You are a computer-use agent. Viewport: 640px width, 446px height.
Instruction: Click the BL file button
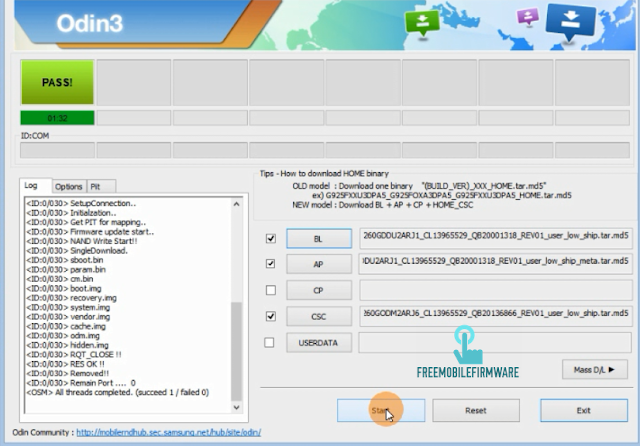pyautogui.click(x=319, y=239)
